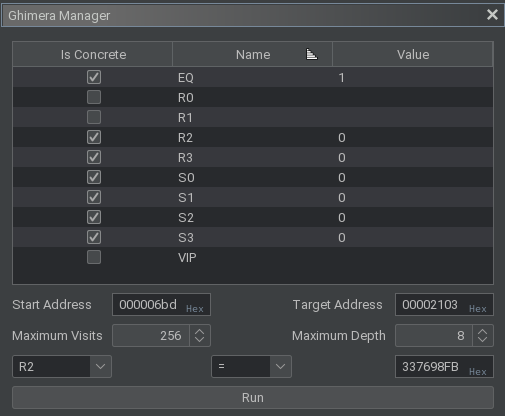Sort by the Name column header
The image size is (505, 416).
(x=252, y=54)
